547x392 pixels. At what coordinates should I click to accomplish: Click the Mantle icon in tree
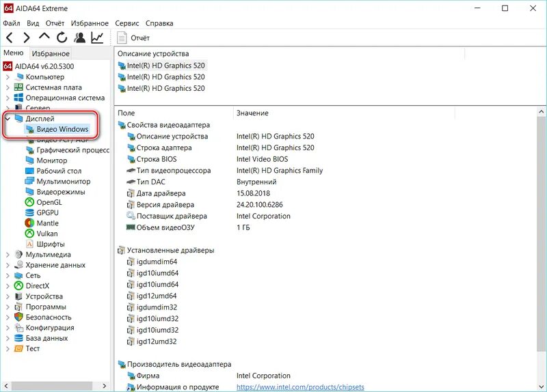coord(29,223)
